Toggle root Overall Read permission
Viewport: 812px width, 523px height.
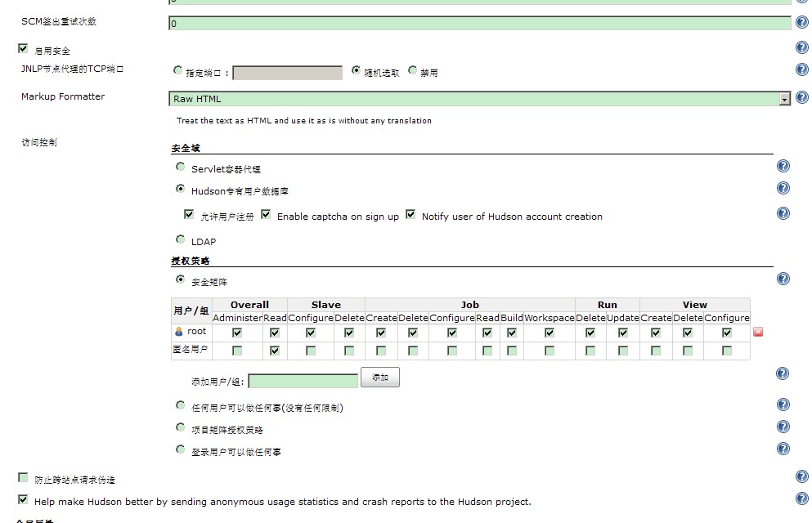(x=275, y=333)
